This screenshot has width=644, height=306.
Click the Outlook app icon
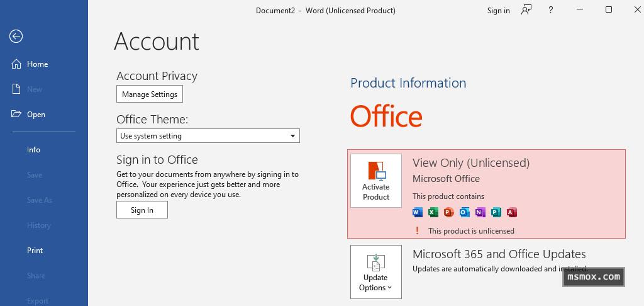click(464, 212)
